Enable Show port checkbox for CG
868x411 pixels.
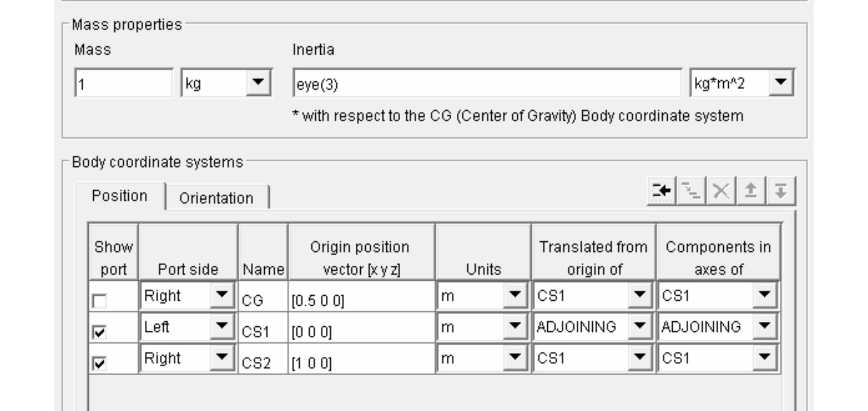[x=99, y=301]
